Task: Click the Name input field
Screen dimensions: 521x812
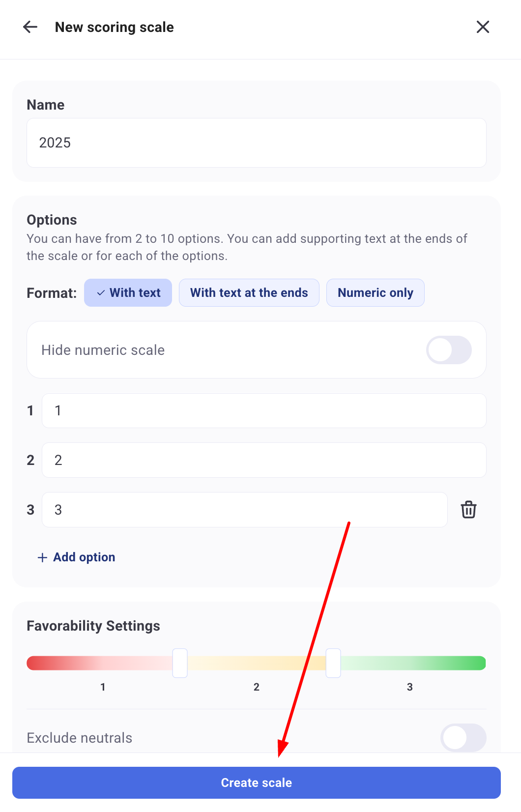Action: point(256,143)
